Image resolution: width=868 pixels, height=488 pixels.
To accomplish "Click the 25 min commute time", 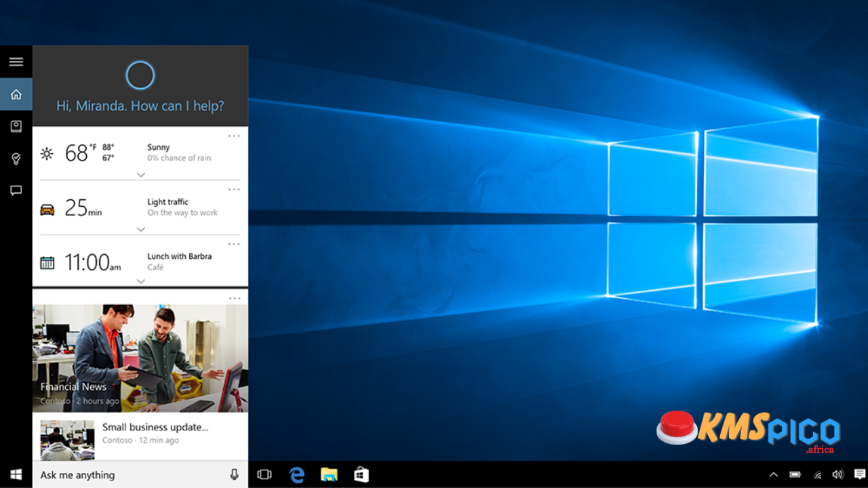I will [83, 207].
